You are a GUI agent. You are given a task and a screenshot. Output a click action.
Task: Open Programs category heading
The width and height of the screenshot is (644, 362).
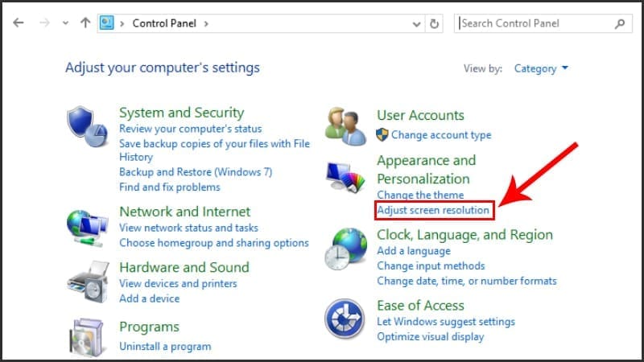[149, 327]
